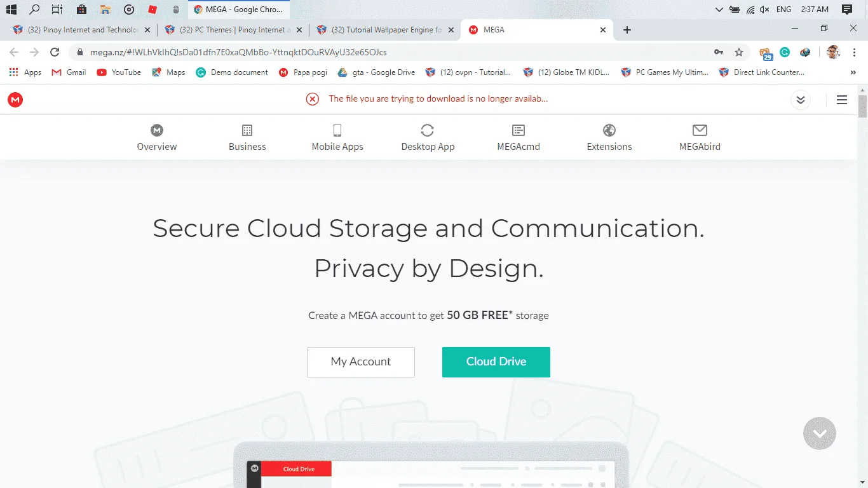Bookmark this page with the star icon
Image resolution: width=868 pixels, height=488 pixels.
click(x=739, y=52)
